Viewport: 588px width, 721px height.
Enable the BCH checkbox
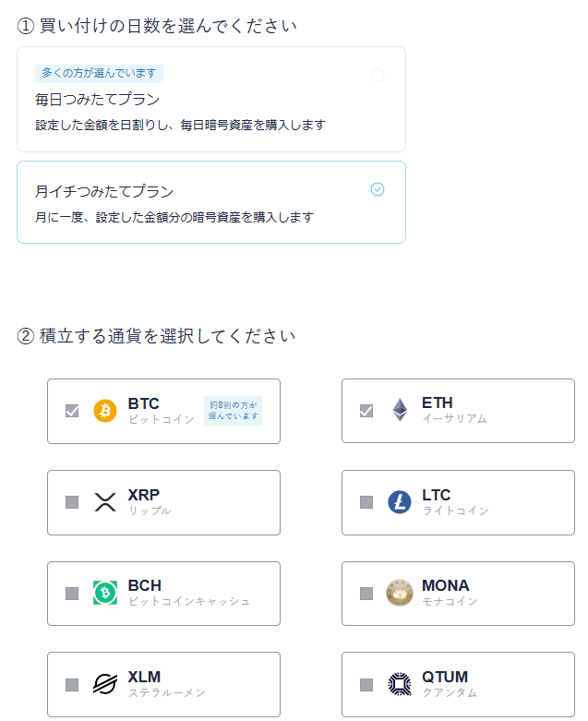click(x=72, y=594)
